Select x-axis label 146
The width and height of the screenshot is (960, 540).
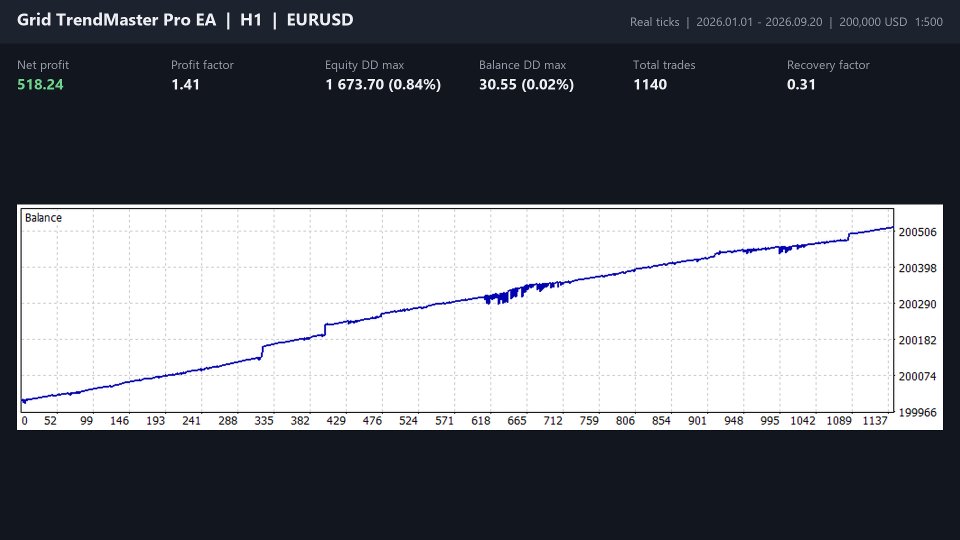(x=119, y=421)
